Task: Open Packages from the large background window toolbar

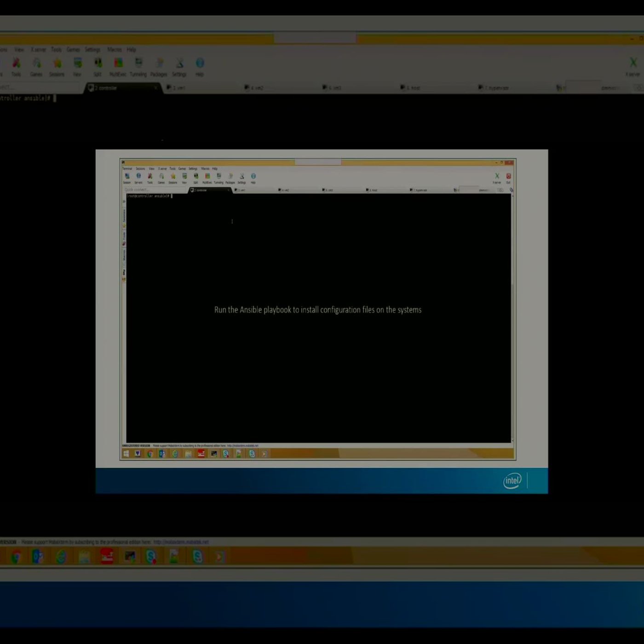Action: pos(159,63)
